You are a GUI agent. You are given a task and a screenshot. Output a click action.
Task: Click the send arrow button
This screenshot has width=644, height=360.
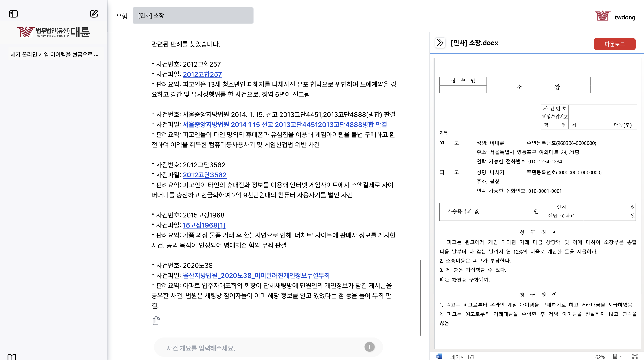369,347
